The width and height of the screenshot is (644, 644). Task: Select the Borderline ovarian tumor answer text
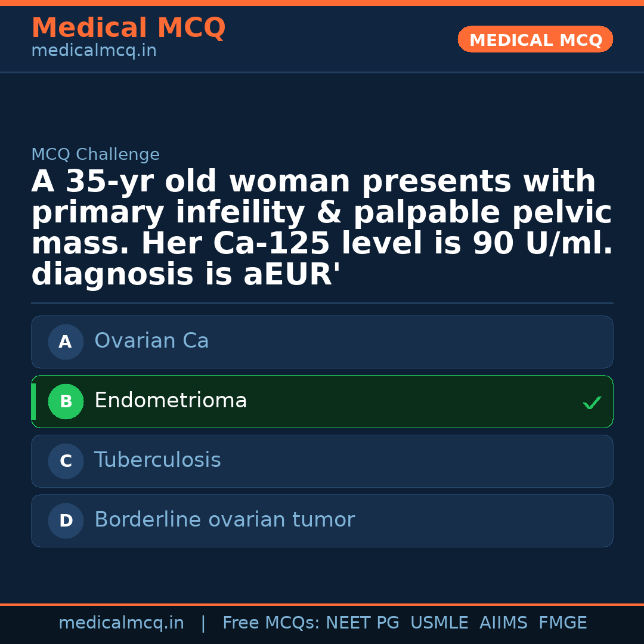click(x=224, y=520)
